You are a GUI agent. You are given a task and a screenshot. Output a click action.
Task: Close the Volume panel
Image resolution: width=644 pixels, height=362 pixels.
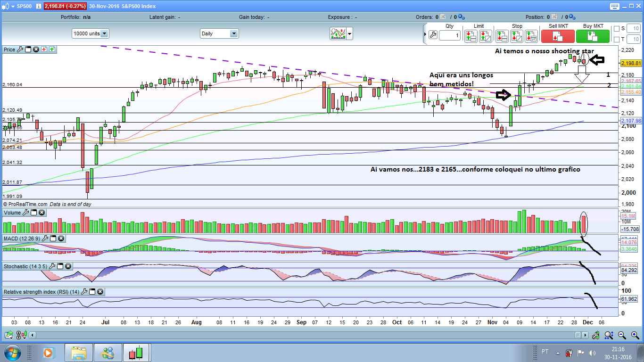click(41, 213)
